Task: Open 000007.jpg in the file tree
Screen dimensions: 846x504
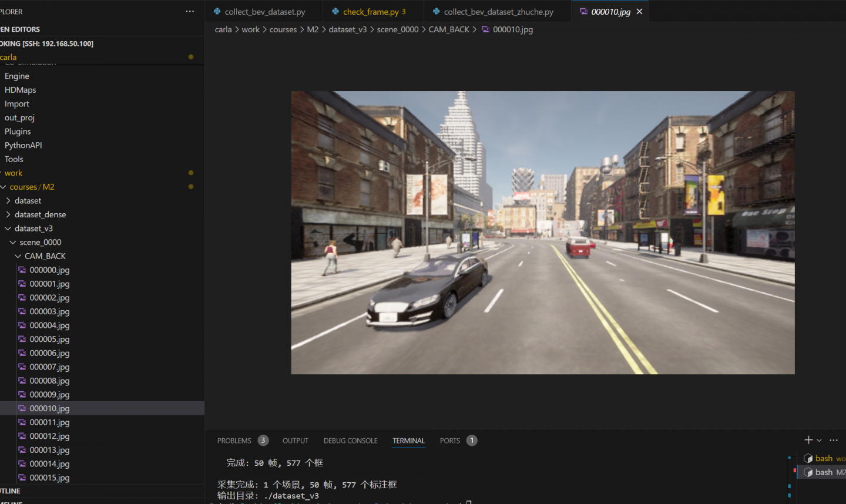Action: (x=49, y=367)
